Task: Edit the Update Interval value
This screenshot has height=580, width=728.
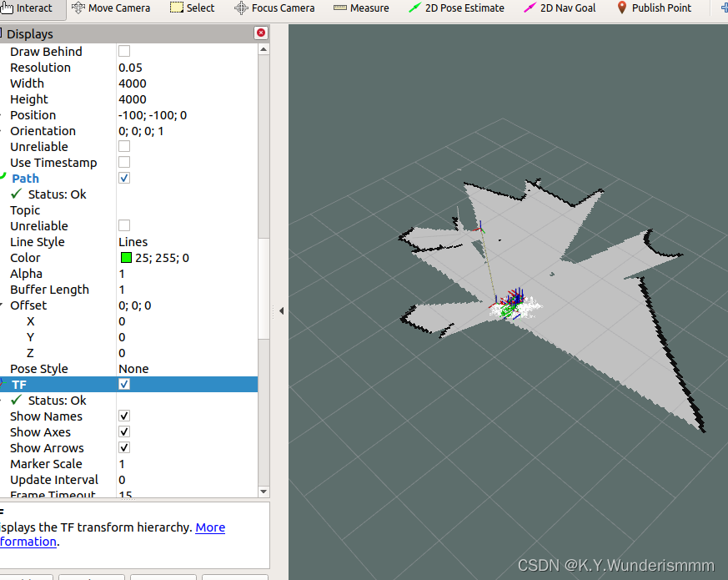Action: pos(187,480)
